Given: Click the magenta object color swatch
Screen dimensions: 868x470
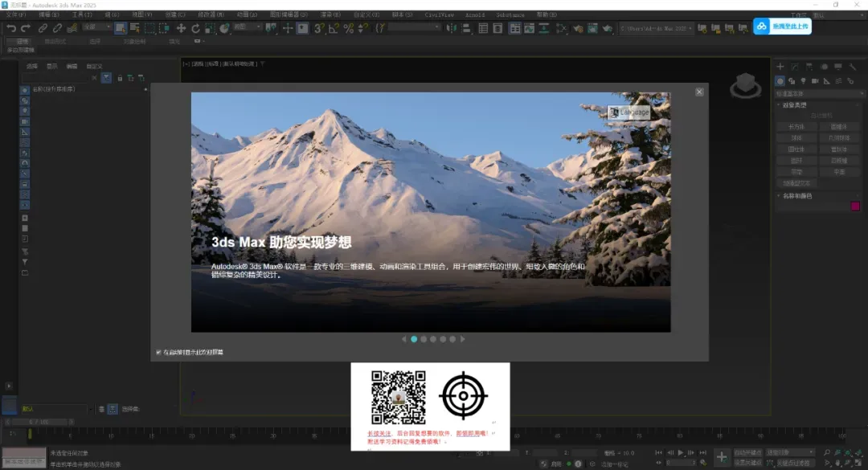Looking at the screenshot, I should click(855, 206).
